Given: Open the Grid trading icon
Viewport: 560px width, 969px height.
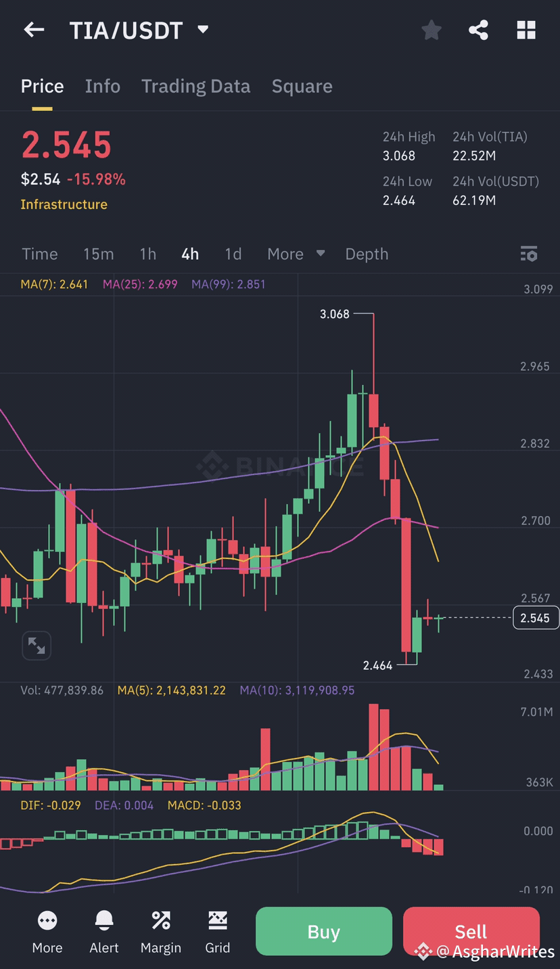Looking at the screenshot, I should click(x=217, y=930).
